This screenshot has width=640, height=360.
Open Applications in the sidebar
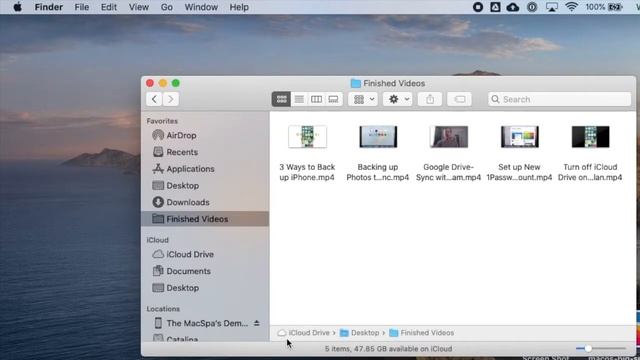[x=205, y=169]
